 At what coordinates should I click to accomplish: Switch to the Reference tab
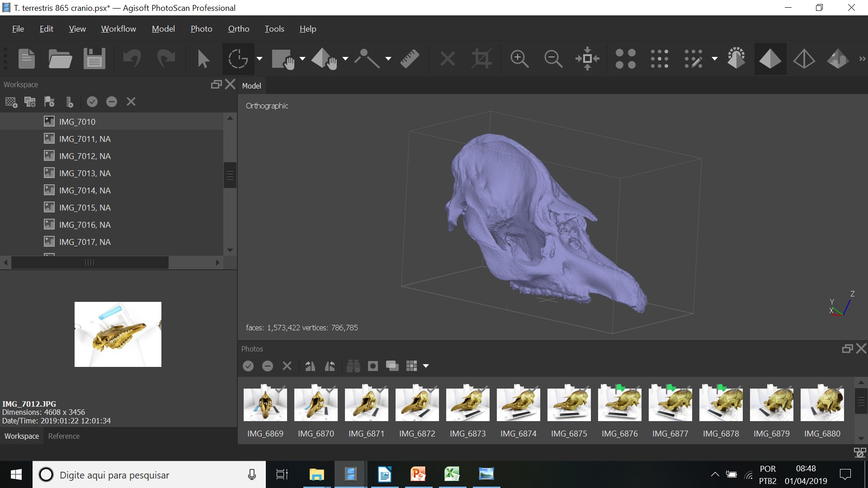tap(64, 436)
